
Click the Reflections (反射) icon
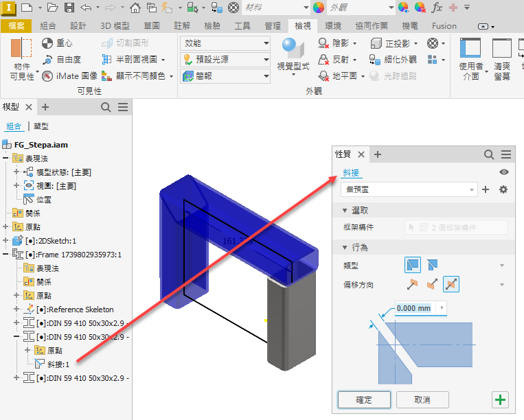pos(323,60)
